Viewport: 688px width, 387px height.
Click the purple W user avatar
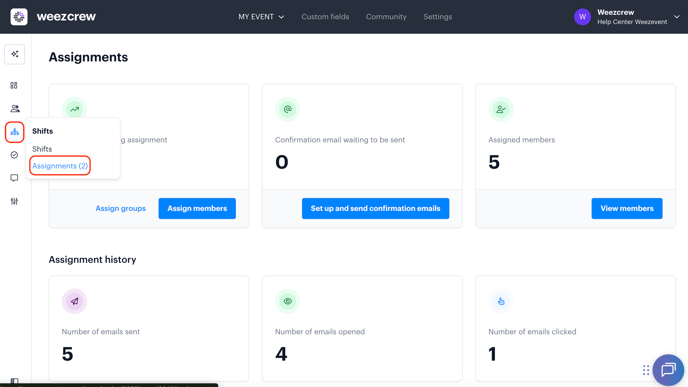(x=582, y=17)
